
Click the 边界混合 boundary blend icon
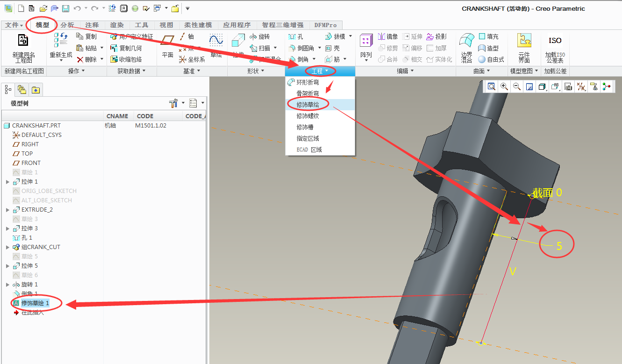click(x=466, y=41)
